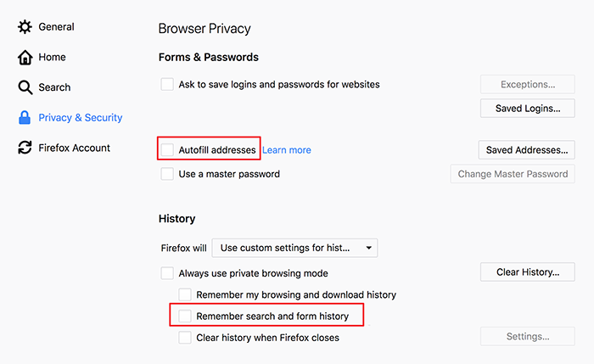This screenshot has height=364, width=594.
Task: Check Remember my browsing and download history
Action: click(x=185, y=294)
